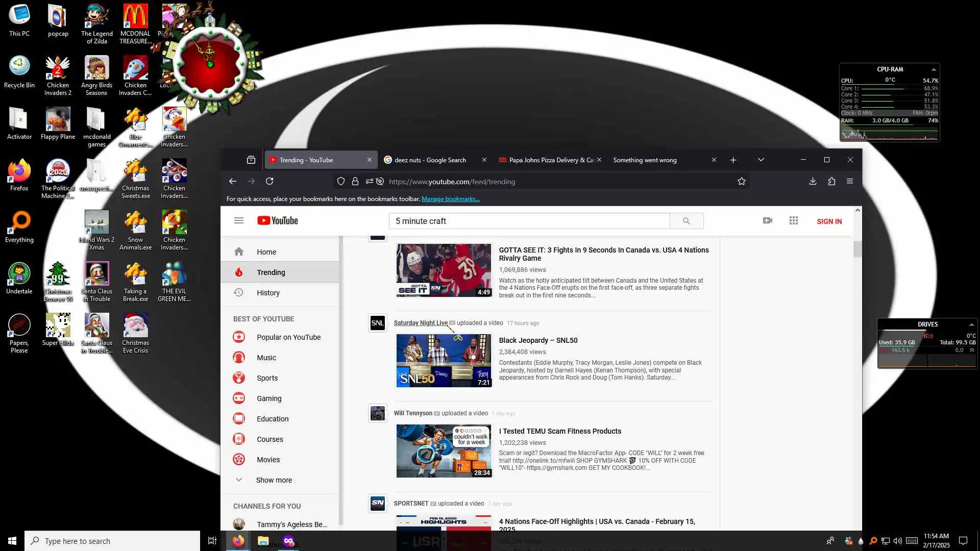Collapse the DRIVES gadget arrow
The height and width of the screenshot is (551, 980).
971,324
